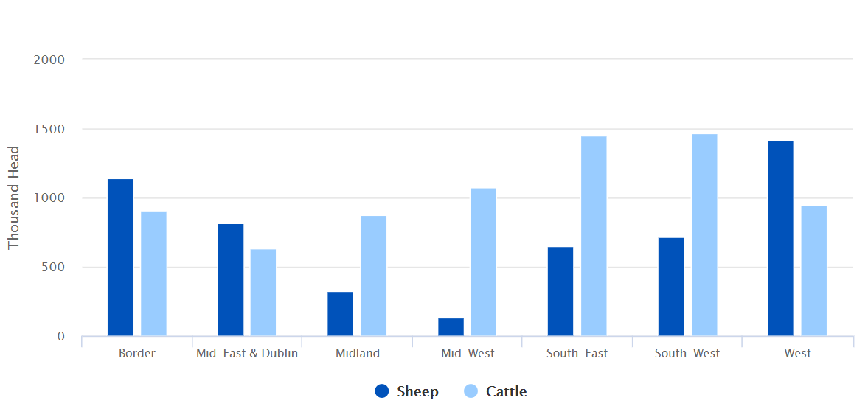Select the Mid-East & Dublin Cattle bar
Image resolution: width=868 pixels, height=409 pixels.
point(263,293)
